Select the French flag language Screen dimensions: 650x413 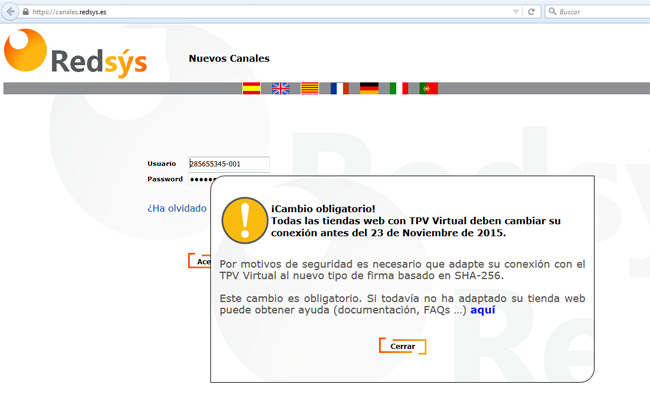pos(340,88)
